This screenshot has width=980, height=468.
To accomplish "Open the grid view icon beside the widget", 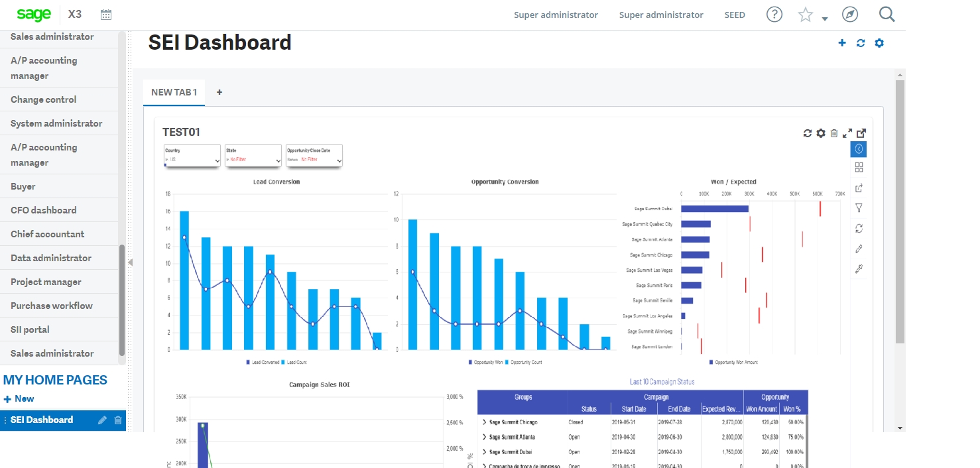I will point(859,167).
